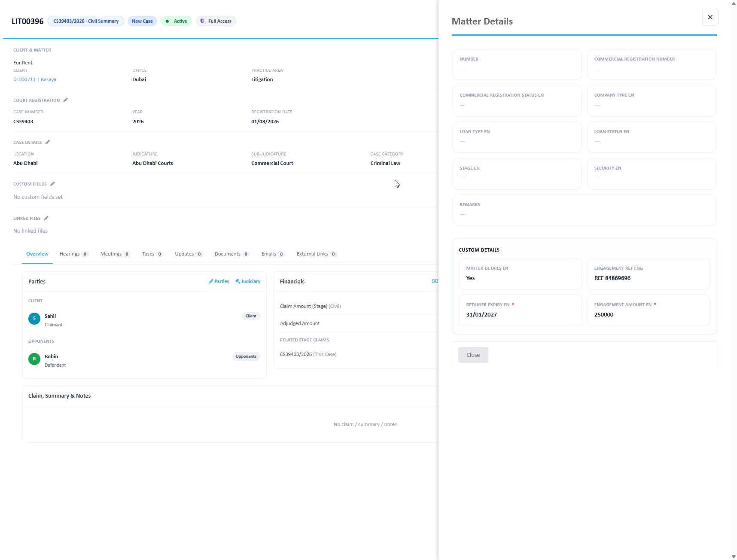Click the Close button in Matter Details
This screenshot has height=560, width=737.
pos(473,355)
